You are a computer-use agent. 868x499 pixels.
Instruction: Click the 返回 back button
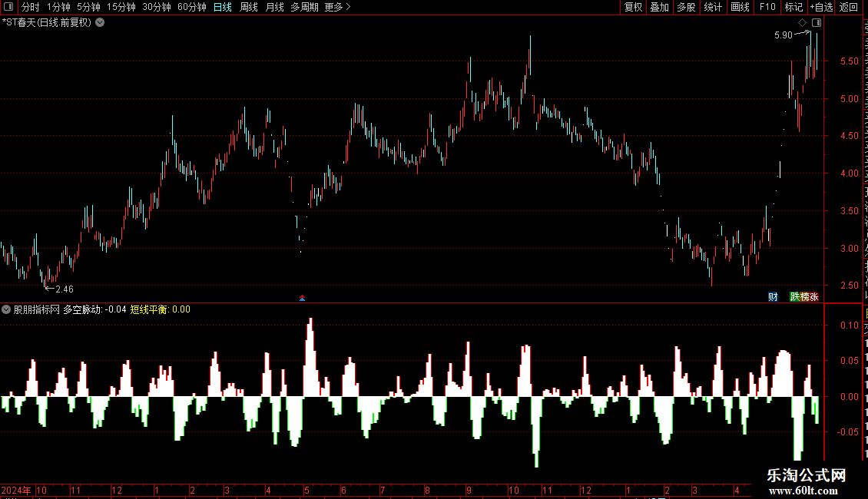[x=849, y=7]
